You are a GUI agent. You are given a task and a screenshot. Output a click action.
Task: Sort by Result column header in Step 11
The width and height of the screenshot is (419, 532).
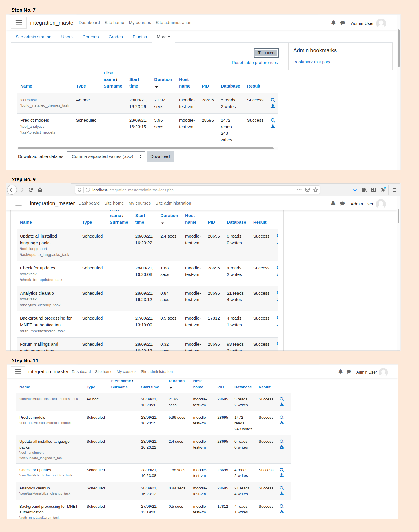click(x=265, y=387)
